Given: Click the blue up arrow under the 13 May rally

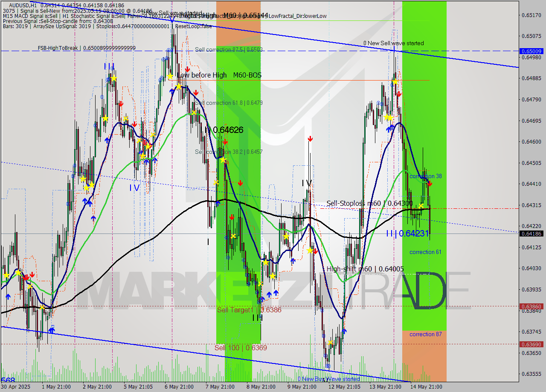Looking at the screenshot, I should [391, 128].
